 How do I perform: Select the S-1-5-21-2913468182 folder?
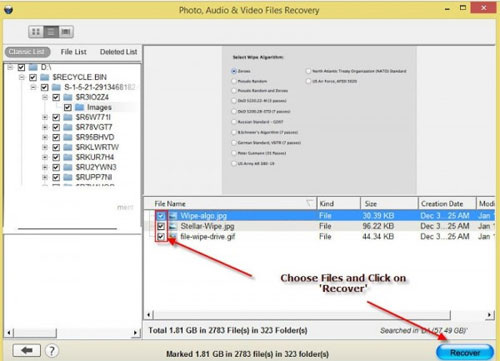point(100,87)
